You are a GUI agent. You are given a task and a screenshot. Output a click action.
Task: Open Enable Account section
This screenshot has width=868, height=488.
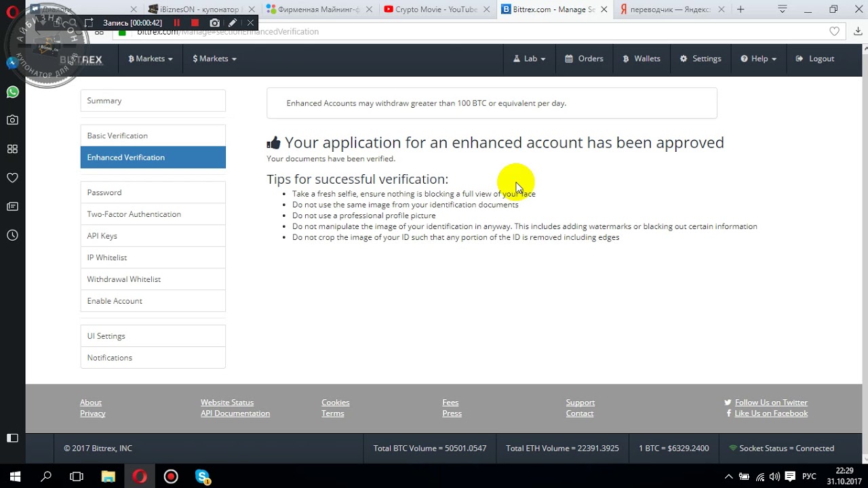pos(153,301)
